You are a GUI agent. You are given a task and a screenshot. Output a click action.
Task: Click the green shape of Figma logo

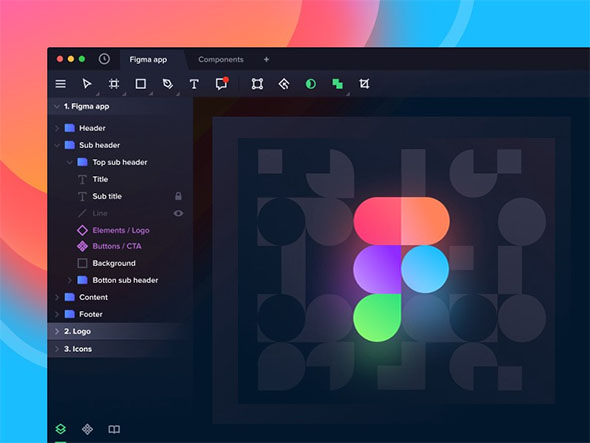[377, 318]
